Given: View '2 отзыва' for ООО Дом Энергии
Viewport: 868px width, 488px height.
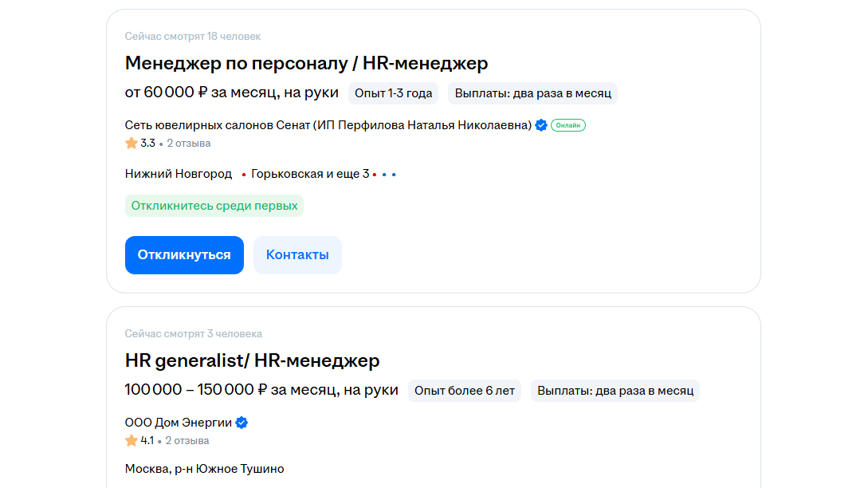Looking at the screenshot, I should coord(187,440).
